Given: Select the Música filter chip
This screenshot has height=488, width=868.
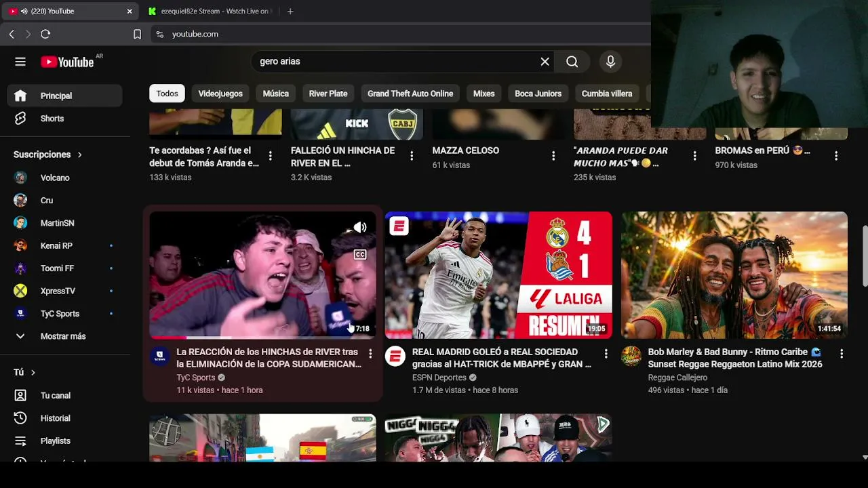Looking at the screenshot, I should [275, 94].
